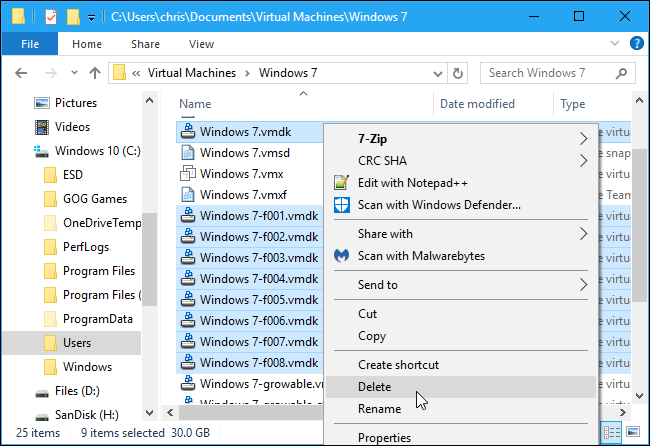The width and height of the screenshot is (650, 446).
Task: Switch to Details view icon in status bar
Action: click(x=611, y=433)
